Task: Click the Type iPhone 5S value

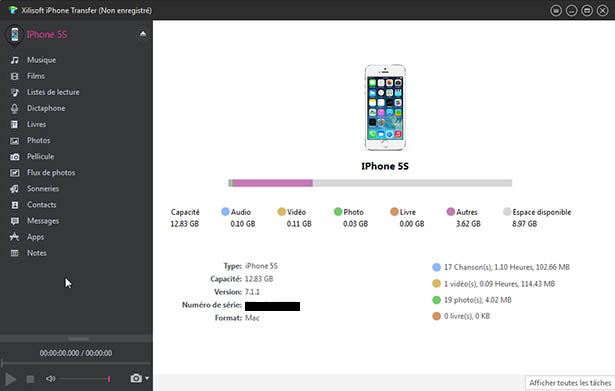Action: point(261,266)
